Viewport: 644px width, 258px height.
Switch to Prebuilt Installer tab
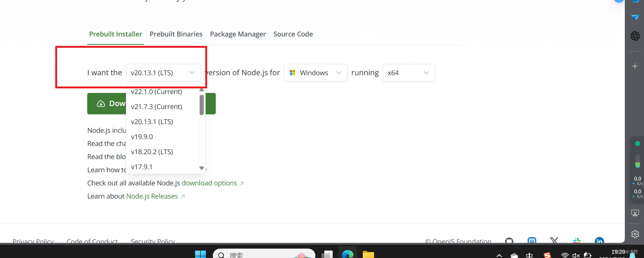tap(115, 34)
